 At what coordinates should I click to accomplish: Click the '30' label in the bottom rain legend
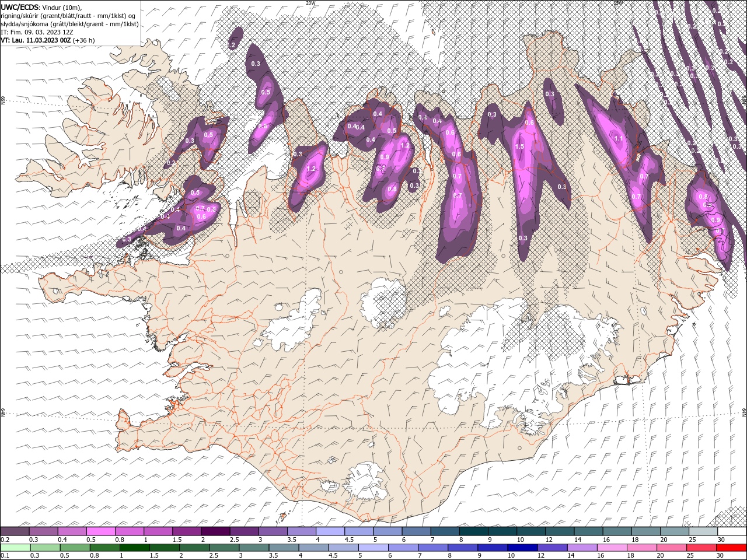[x=720, y=555]
